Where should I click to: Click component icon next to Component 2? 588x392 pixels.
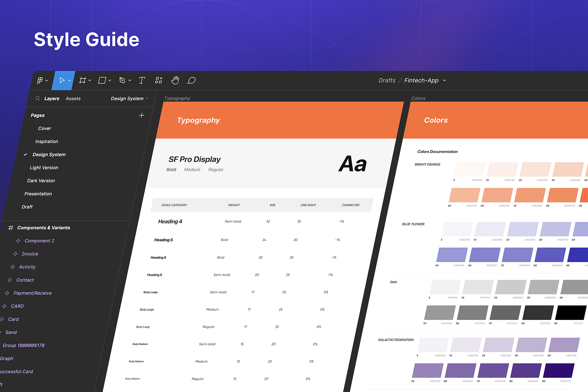pyautogui.click(x=18, y=241)
